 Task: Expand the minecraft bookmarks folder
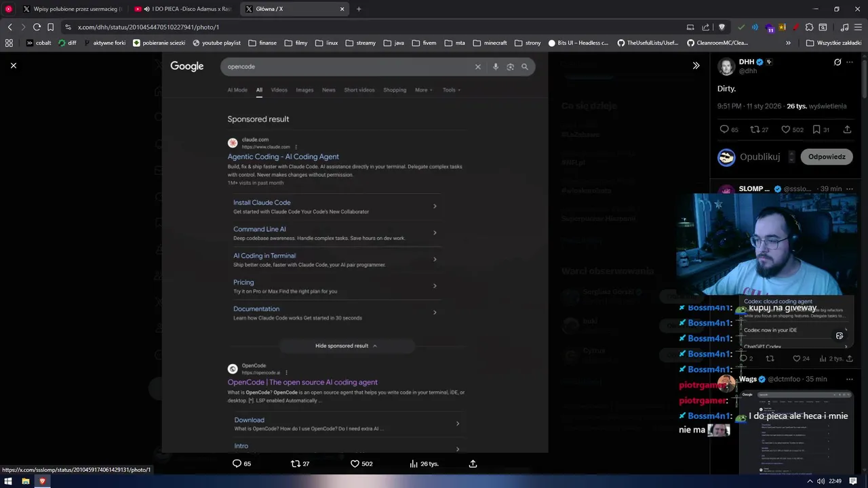(490, 43)
